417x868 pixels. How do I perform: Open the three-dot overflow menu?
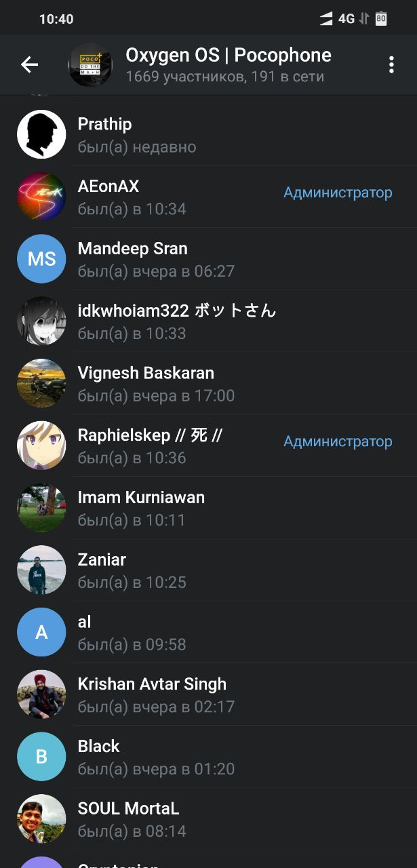[391, 65]
